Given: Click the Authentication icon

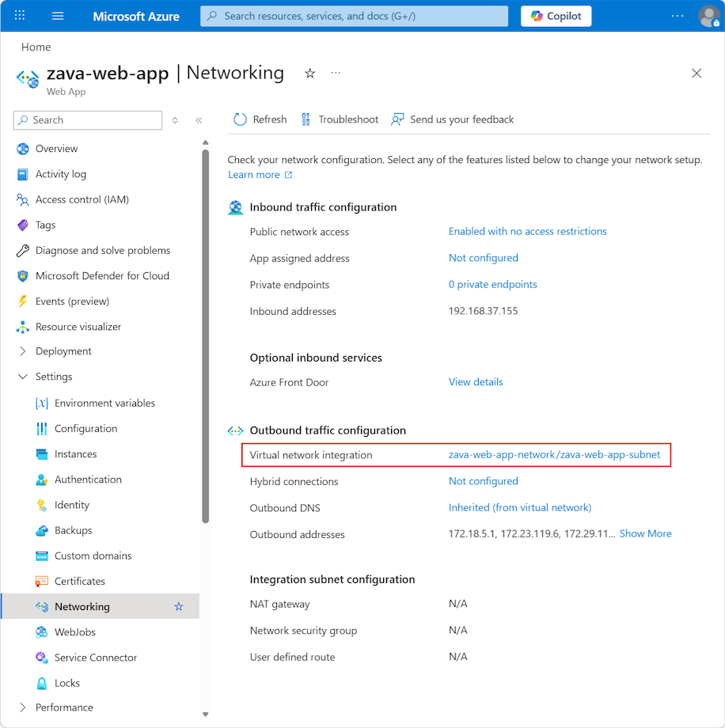Looking at the screenshot, I should coord(42,480).
